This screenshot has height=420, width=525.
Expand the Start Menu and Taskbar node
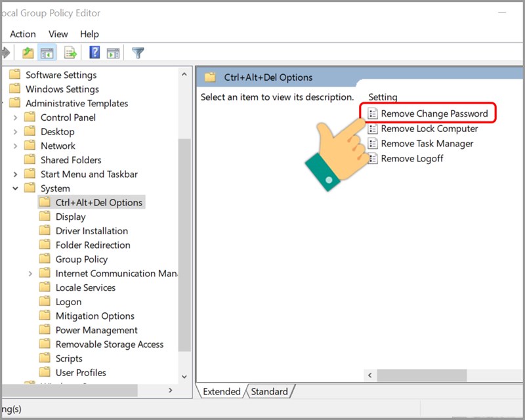pyautogui.click(x=15, y=175)
